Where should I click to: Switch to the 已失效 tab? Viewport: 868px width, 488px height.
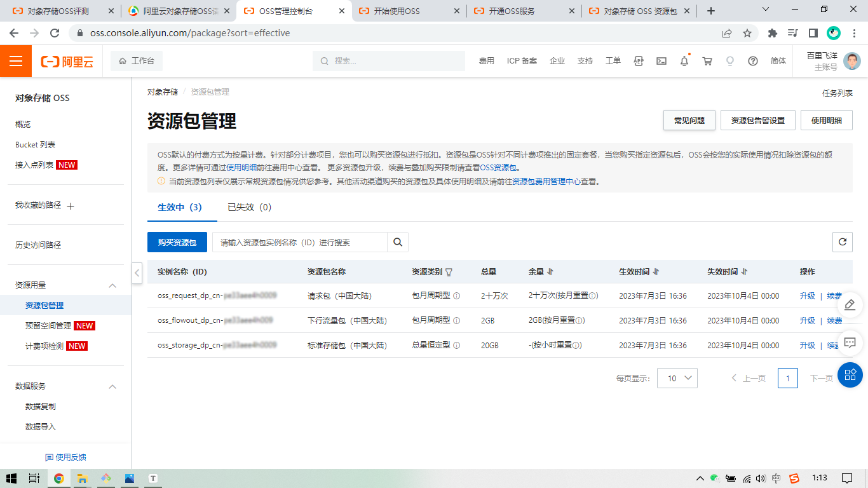pos(249,207)
